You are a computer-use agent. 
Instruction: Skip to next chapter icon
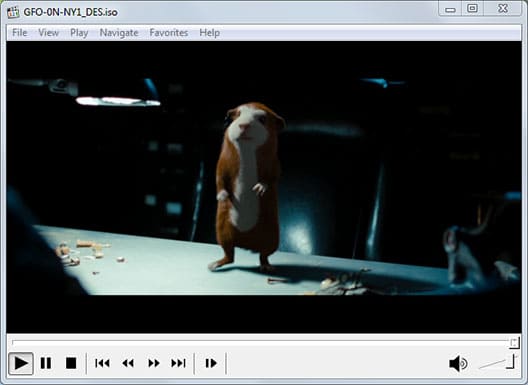(x=178, y=363)
